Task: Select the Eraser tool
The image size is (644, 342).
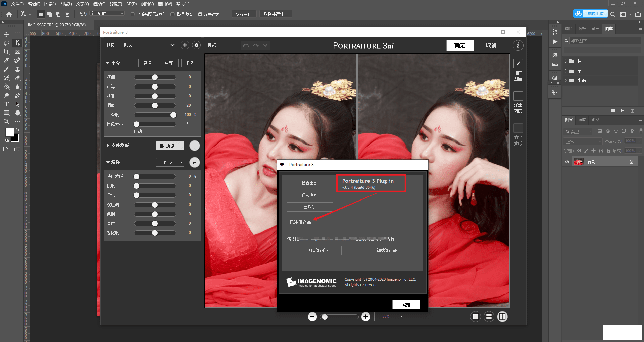Action: [x=17, y=78]
